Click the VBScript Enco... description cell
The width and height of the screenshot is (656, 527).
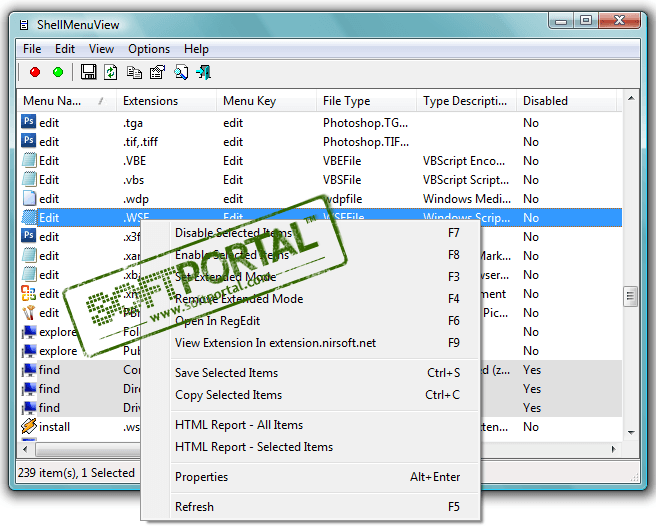click(464, 161)
